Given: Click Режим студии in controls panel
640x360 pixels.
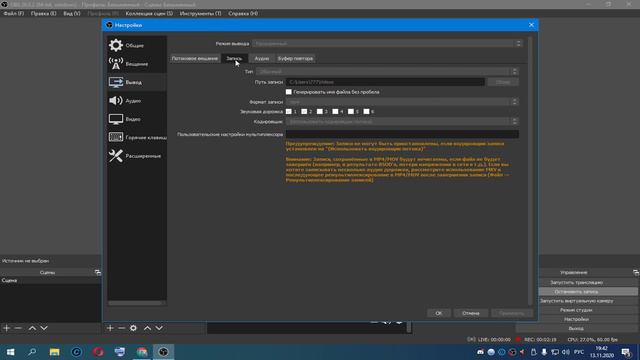Looking at the screenshot, I should [576, 310].
